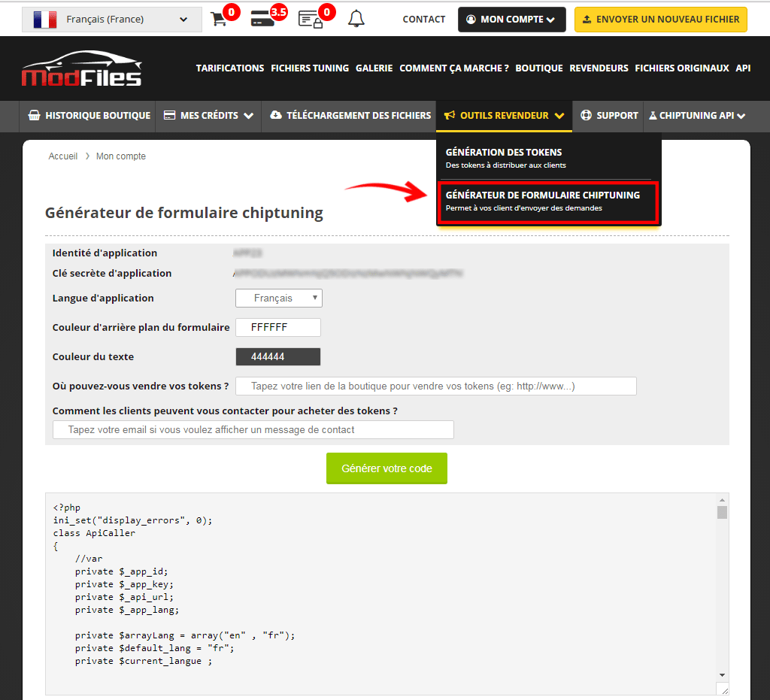Screen dimensions: 770x700
Task: Open the Support lifebuoy tab
Action: pos(608,116)
